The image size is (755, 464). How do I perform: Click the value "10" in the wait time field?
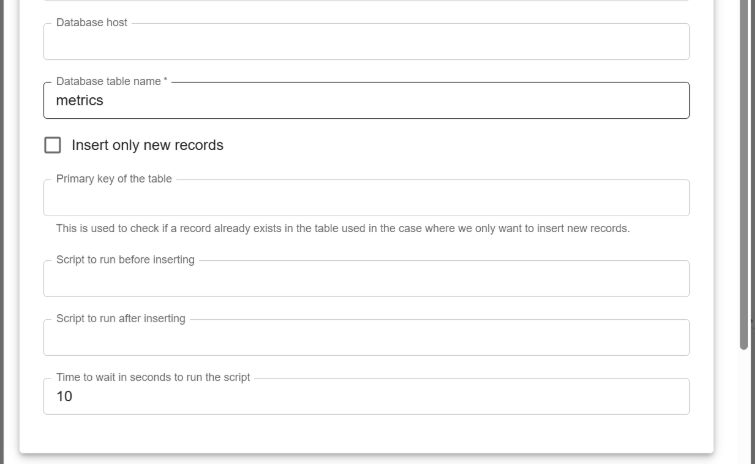click(64, 397)
